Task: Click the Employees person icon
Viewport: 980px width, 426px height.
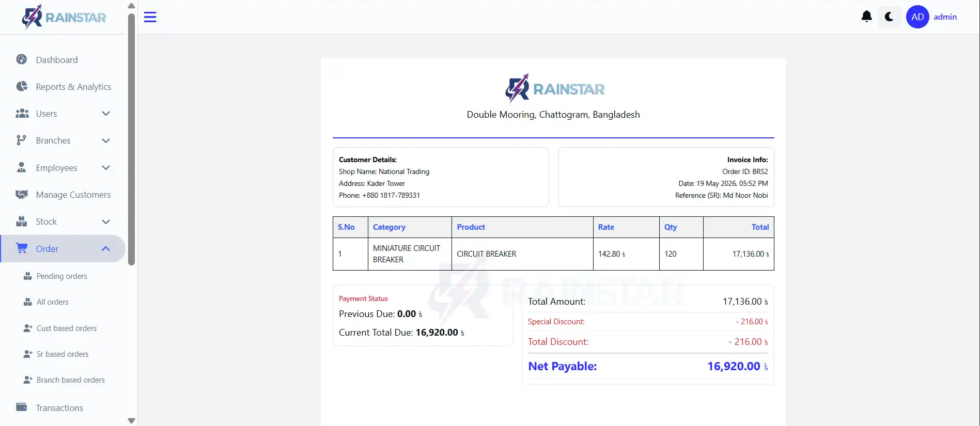Action: [x=21, y=167]
